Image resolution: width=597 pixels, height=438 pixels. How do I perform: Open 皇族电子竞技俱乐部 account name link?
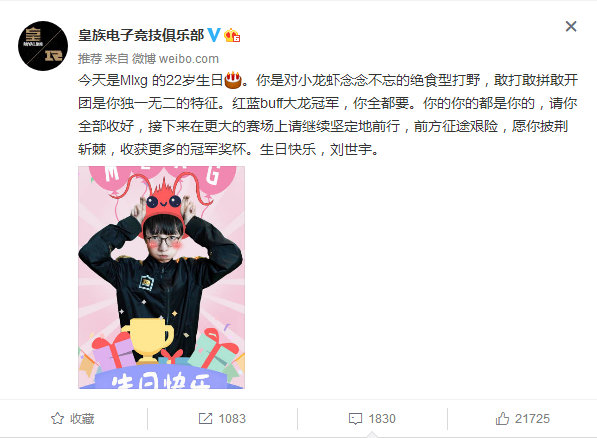(141, 35)
